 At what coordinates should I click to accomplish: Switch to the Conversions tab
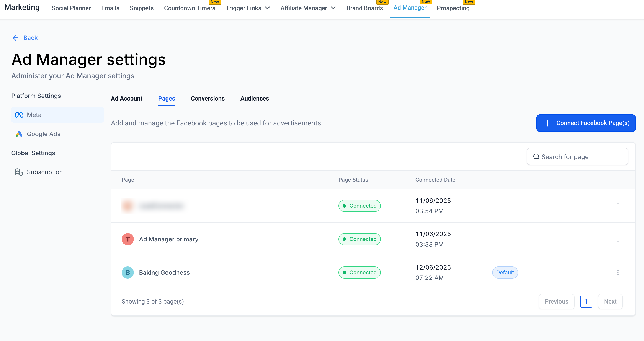[208, 98]
